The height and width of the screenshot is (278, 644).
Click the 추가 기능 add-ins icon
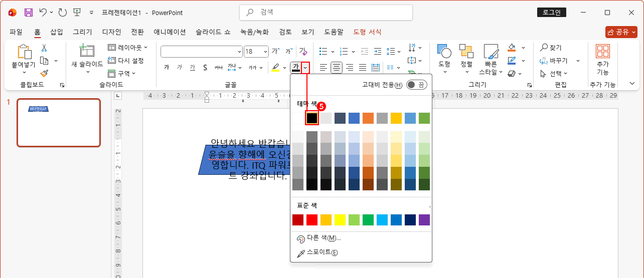tap(603, 51)
